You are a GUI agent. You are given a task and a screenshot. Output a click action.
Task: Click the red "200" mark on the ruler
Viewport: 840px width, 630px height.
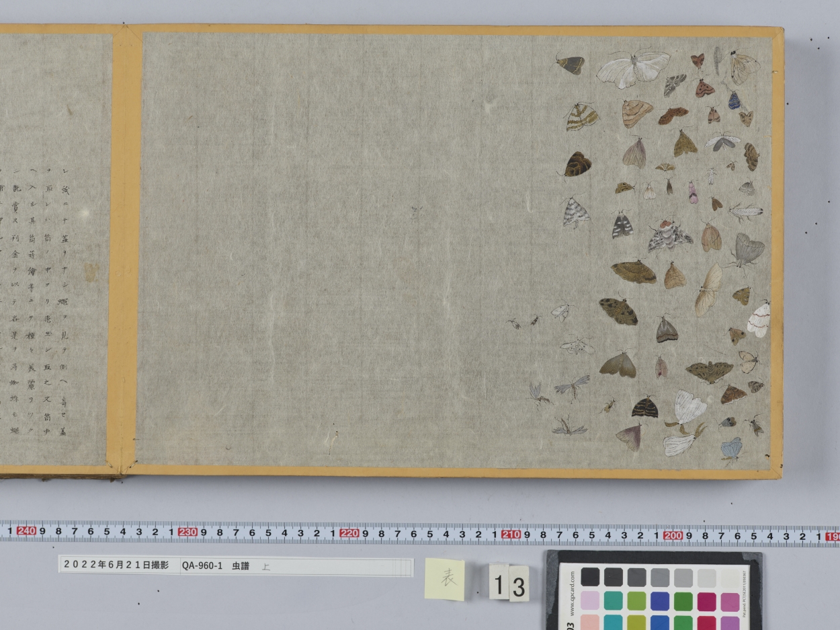click(x=673, y=536)
